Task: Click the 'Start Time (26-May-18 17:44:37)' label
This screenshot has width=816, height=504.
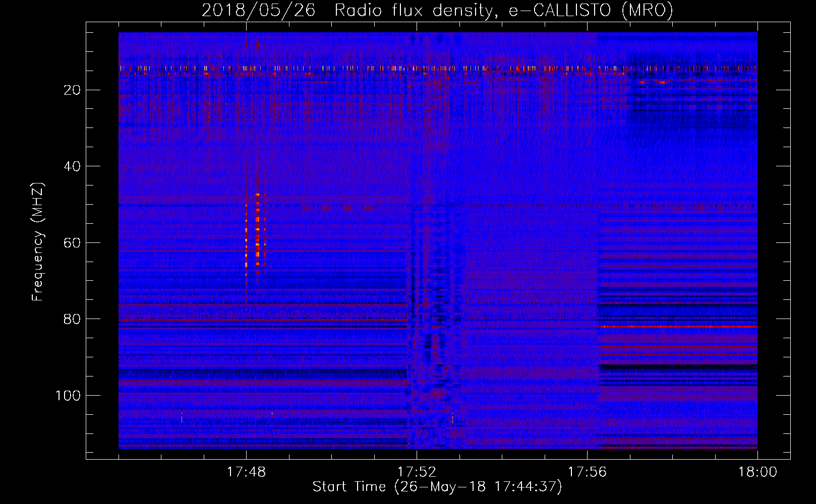Action: 437,487
